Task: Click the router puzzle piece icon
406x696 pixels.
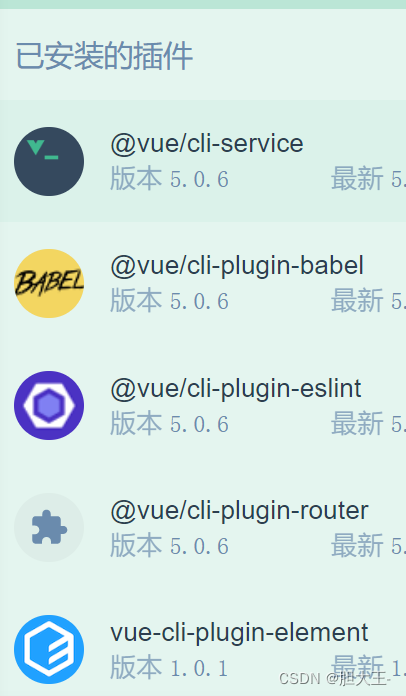Action: (49, 528)
